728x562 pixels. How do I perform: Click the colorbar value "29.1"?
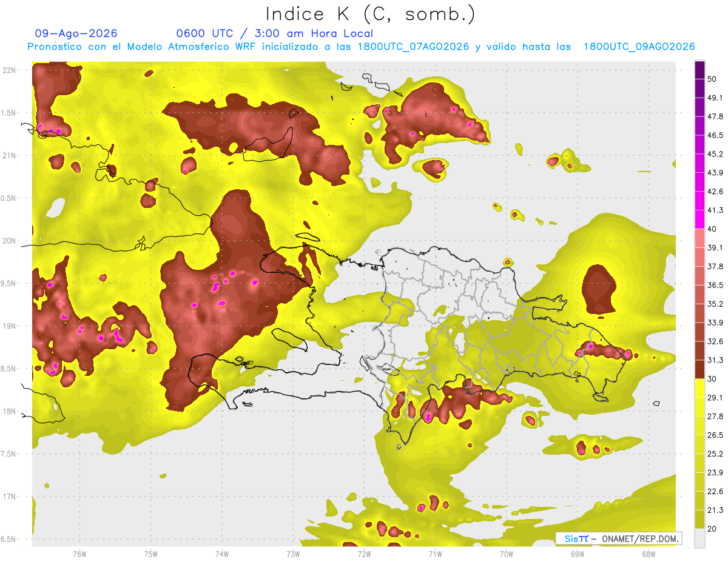click(x=715, y=398)
